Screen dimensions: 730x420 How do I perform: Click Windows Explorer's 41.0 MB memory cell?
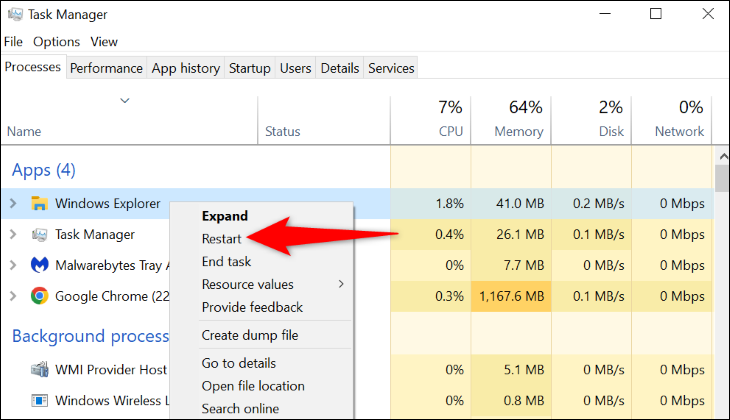(x=511, y=203)
